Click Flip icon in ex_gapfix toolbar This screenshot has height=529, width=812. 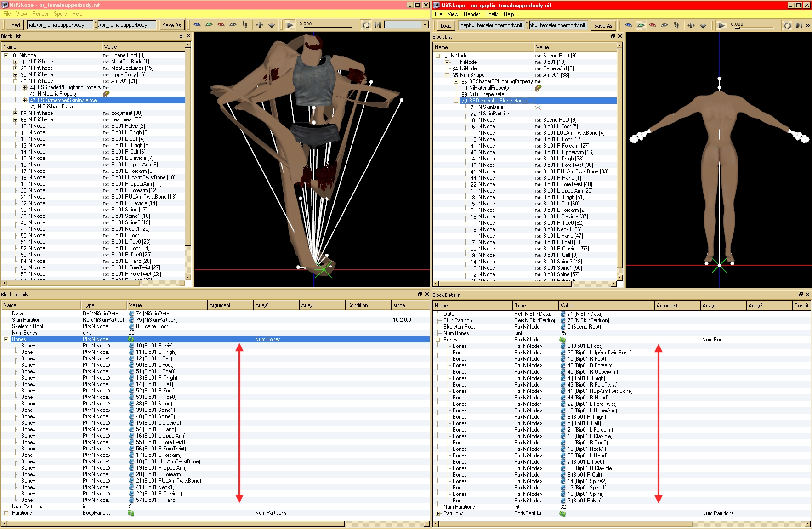[x=691, y=25]
